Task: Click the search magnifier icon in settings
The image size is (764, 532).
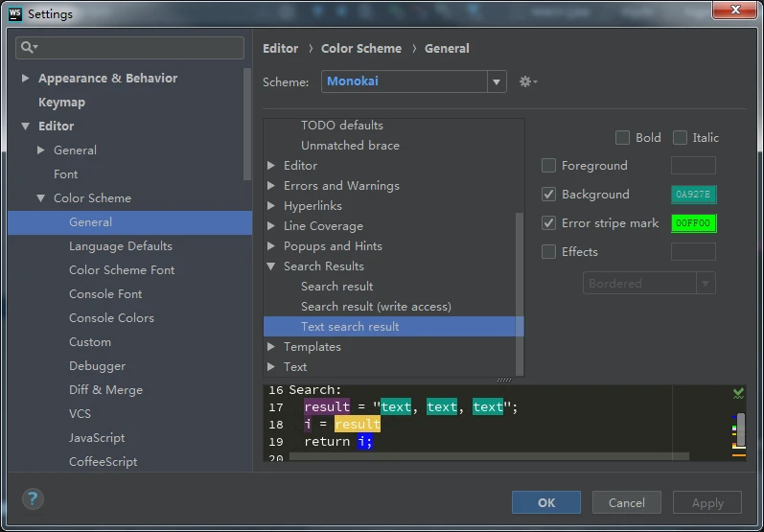Action: click(x=29, y=48)
